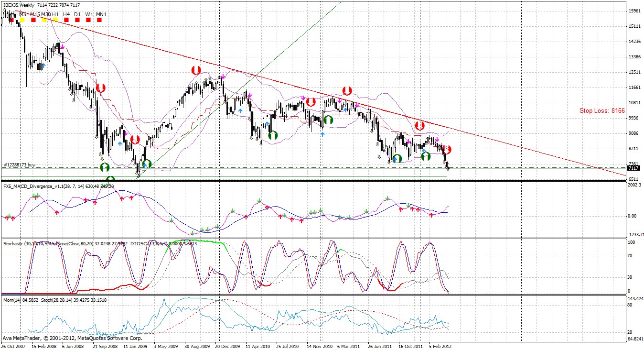Click the #12288173 buy order label
Screen dimensions: 644x350
coord(20,164)
